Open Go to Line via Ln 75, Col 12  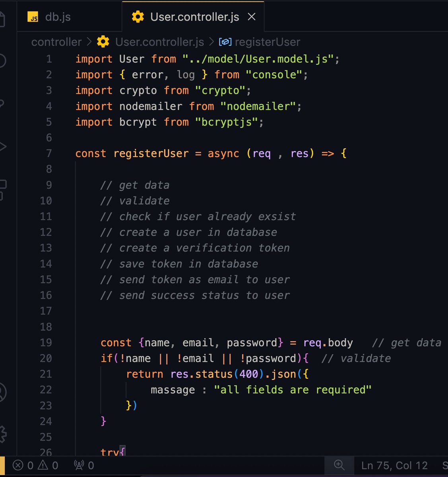click(x=394, y=465)
